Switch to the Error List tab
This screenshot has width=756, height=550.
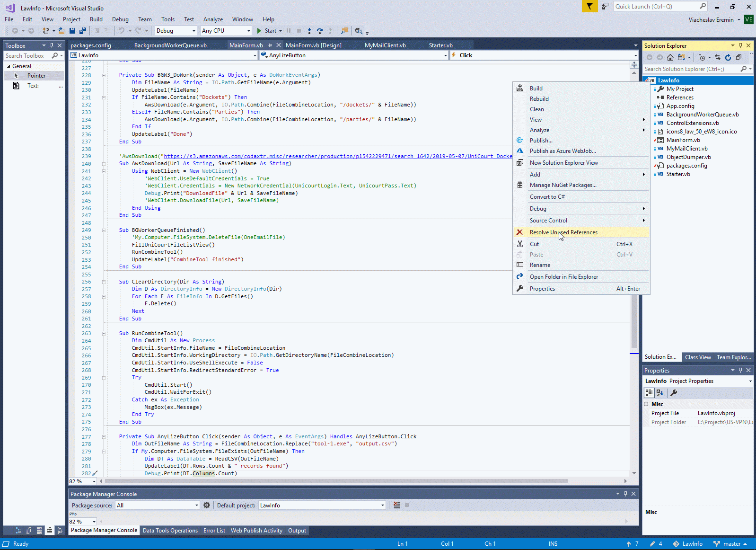tap(214, 531)
